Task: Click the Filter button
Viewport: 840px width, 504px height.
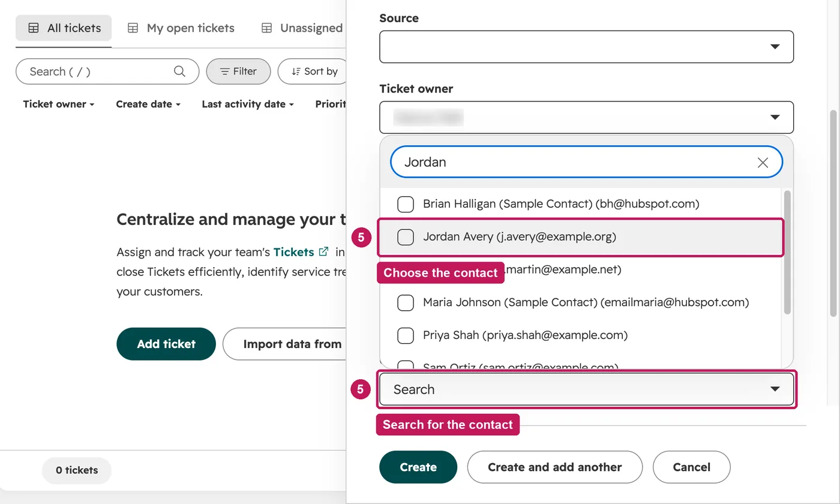Action: point(238,71)
